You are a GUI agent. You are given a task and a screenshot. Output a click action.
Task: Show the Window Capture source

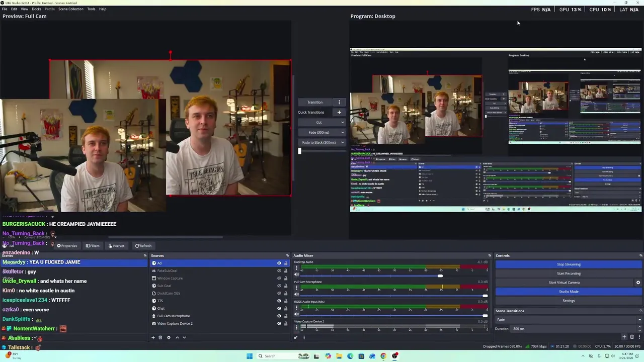[x=279, y=278]
